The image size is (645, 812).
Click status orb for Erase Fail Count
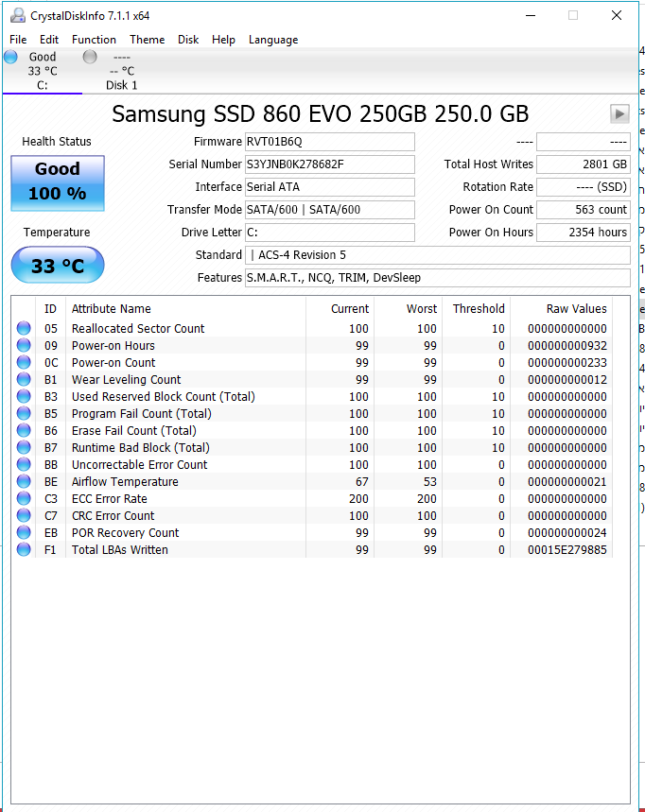tap(24, 430)
